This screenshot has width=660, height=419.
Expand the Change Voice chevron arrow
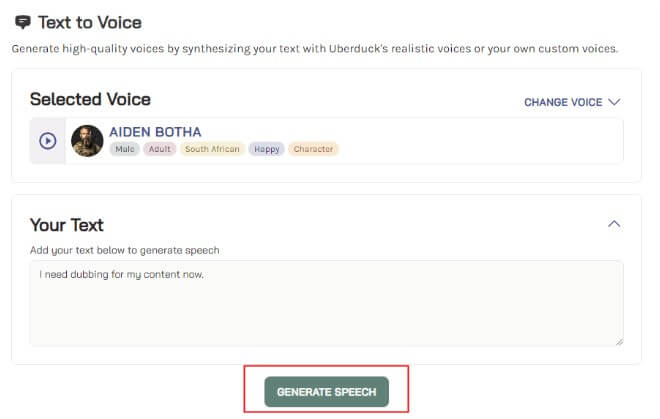tap(614, 102)
